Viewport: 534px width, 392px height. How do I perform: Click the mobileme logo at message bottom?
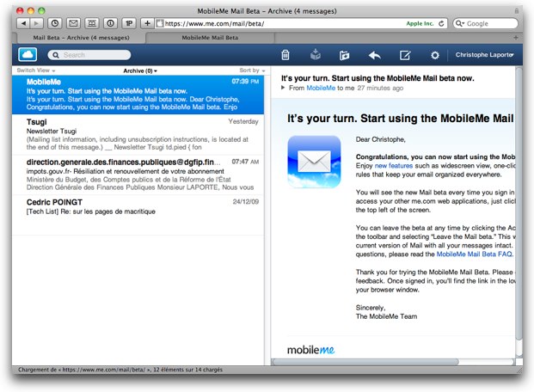pos(310,350)
